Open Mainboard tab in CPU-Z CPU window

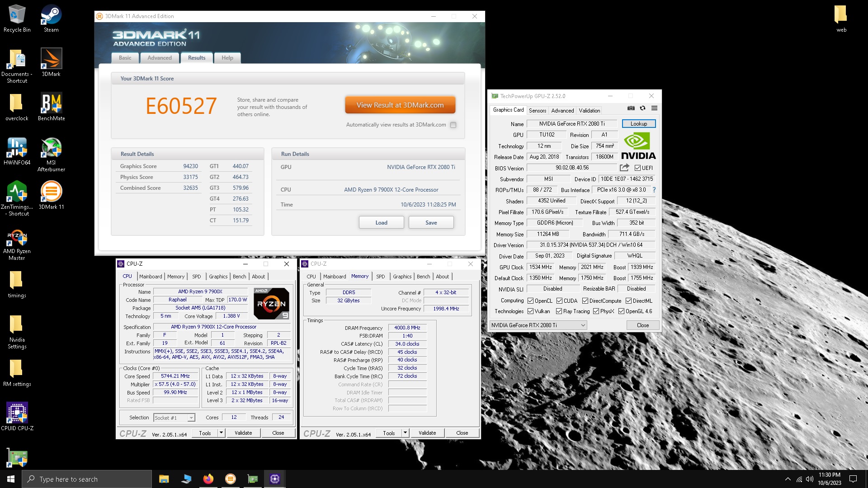151,277
